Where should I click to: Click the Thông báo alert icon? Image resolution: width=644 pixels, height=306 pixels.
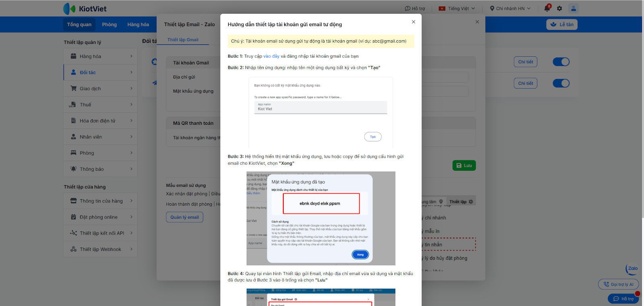[74, 169]
